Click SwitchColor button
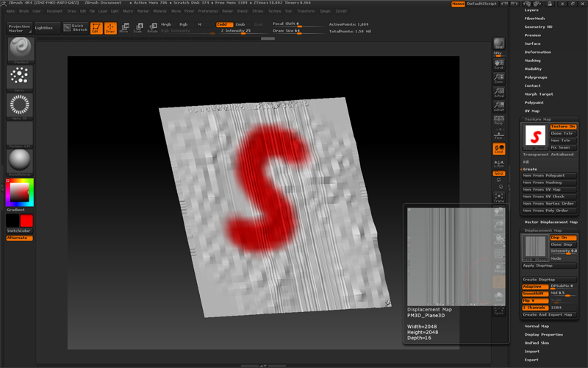The image size is (588, 368). 20,231
